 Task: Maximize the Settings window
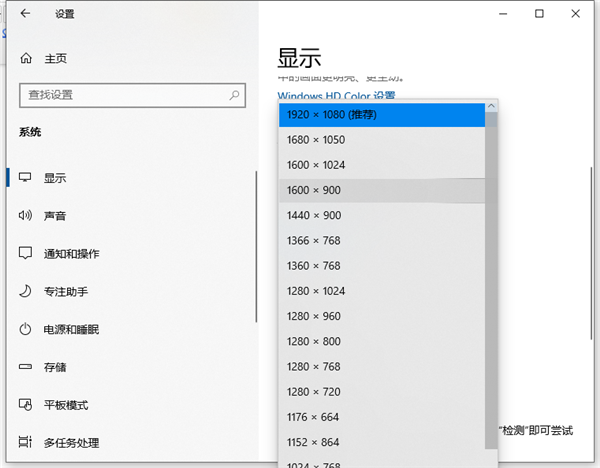(540, 14)
